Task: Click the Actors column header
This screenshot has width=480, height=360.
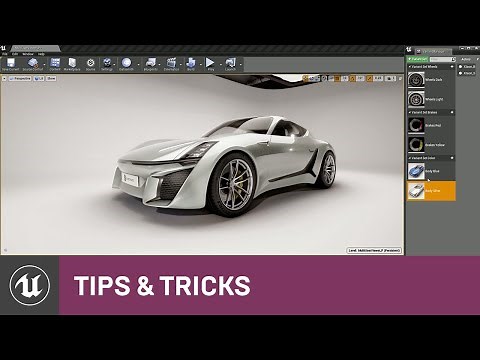Action: [x=466, y=59]
